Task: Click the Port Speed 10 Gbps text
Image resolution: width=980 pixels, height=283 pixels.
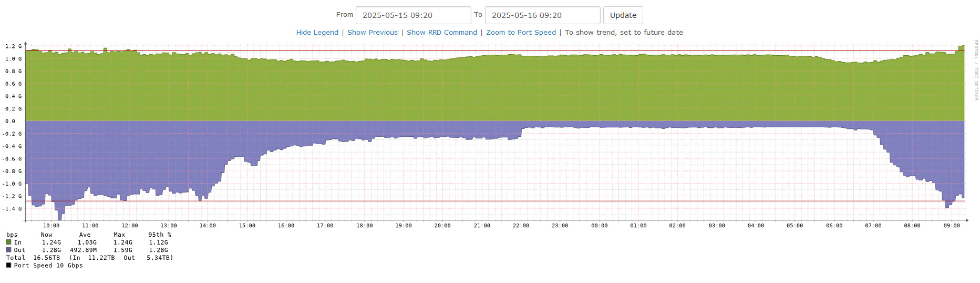Action: click(48, 266)
